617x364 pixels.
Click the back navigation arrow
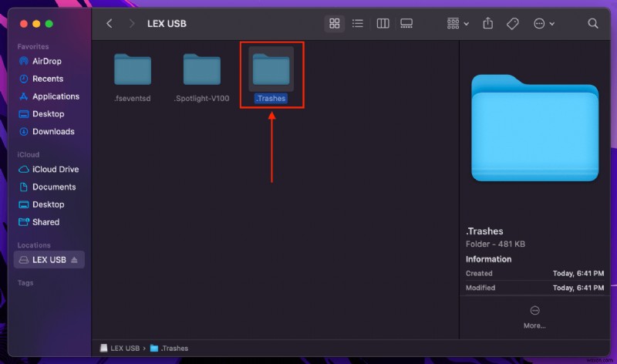110,24
